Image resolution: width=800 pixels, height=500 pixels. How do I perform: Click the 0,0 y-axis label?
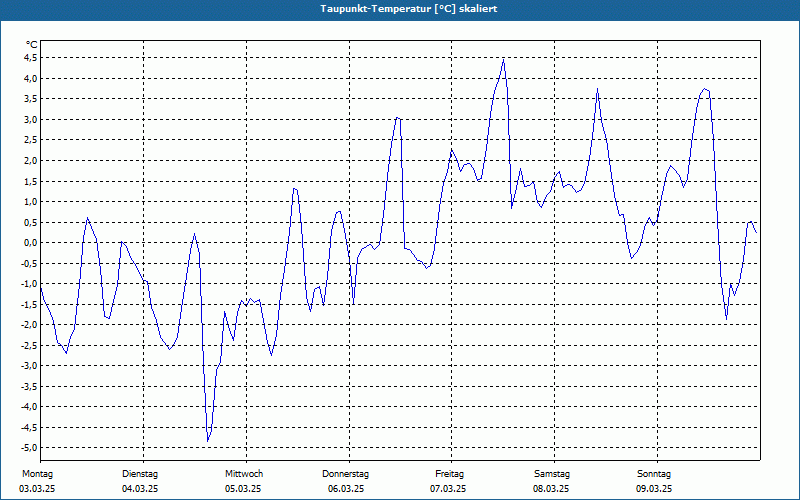click(30, 242)
